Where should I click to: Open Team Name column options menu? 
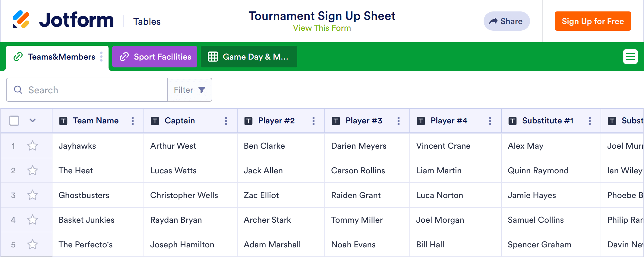click(133, 121)
